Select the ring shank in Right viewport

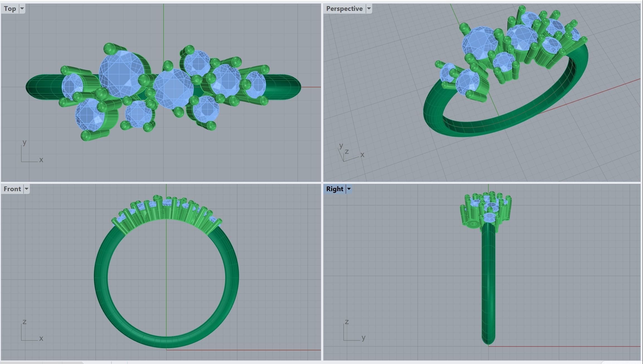click(488, 284)
